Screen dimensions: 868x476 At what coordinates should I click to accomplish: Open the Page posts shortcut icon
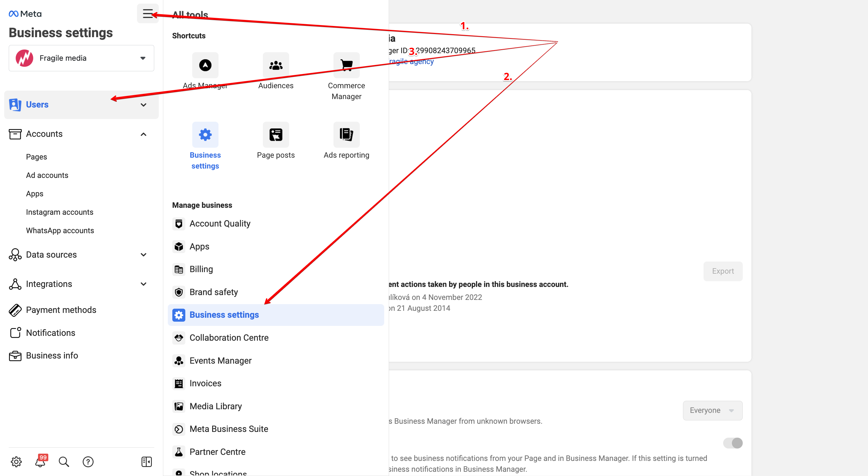point(276,134)
